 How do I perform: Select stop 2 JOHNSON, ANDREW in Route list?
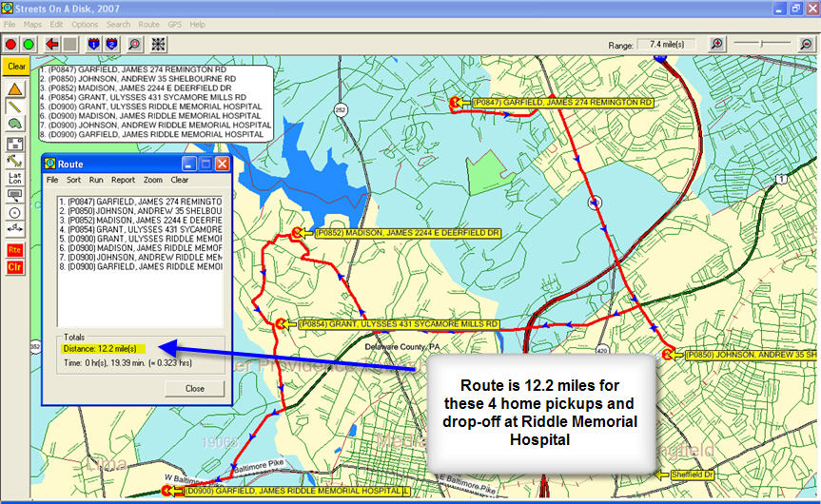click(141, 211)
